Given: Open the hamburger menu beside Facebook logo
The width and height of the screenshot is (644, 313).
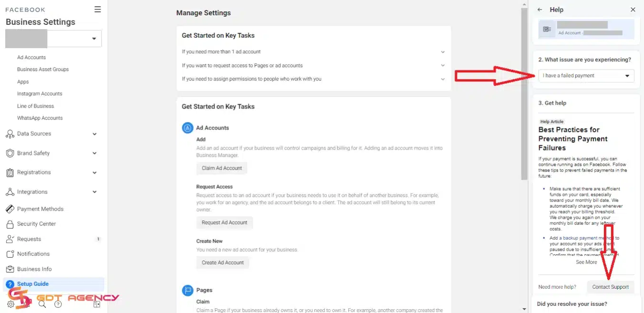Looking at the screenshot, I should tap(97, 9).
